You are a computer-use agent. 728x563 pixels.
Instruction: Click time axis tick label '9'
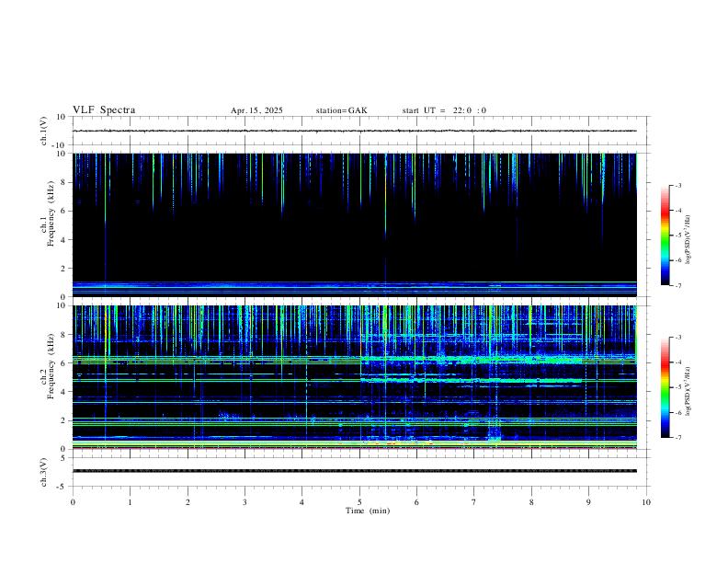(588, 502)
